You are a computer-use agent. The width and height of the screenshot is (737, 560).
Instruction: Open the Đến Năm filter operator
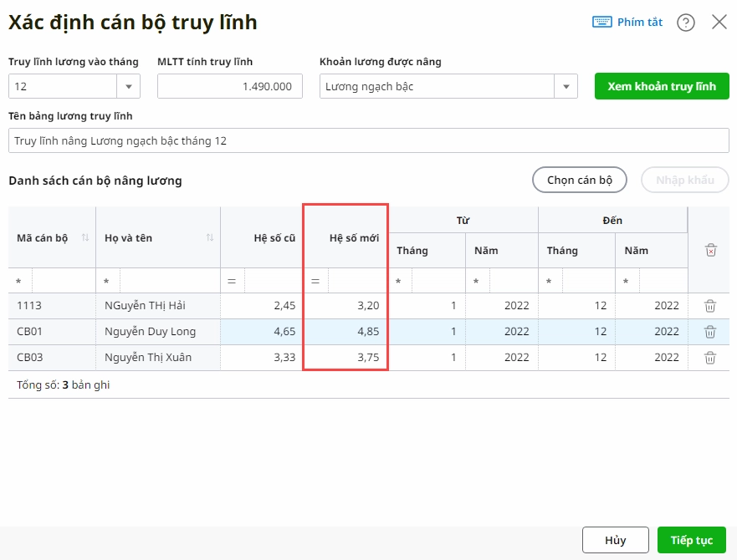[x=626, y=281]
